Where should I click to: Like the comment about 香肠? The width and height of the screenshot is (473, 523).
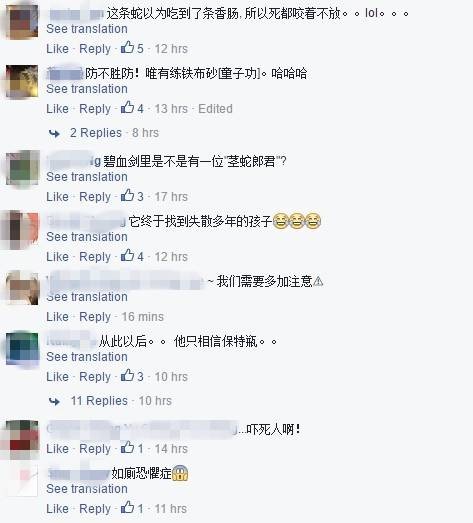pos(57,49)
